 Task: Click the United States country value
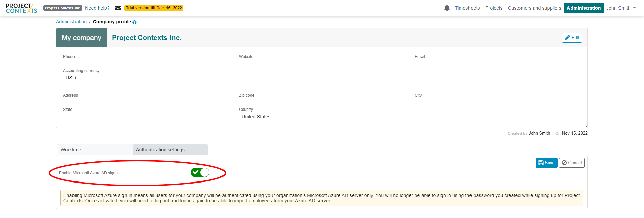click(256, 117)
